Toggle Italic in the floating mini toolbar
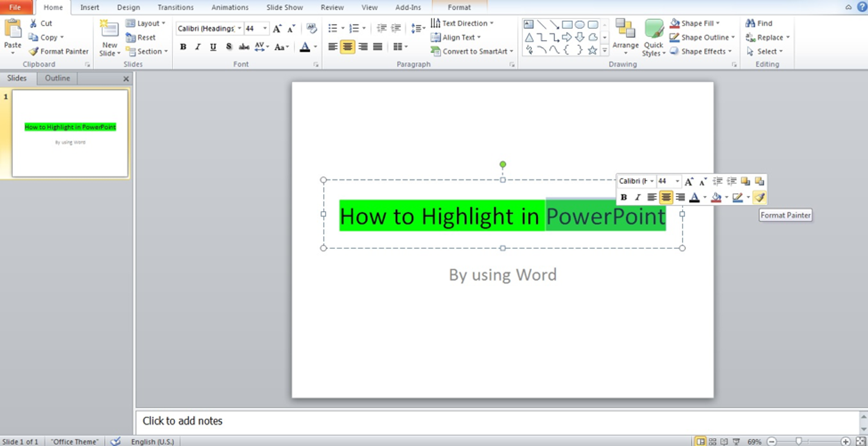868x446 pixels. [x=637, y=197]
